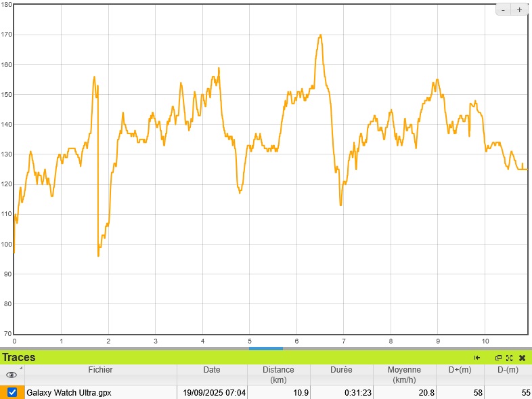Select the Galaxy Watch Ultra.gpx file row
Viewport: 532px width, 399px height.
(100, 392)
